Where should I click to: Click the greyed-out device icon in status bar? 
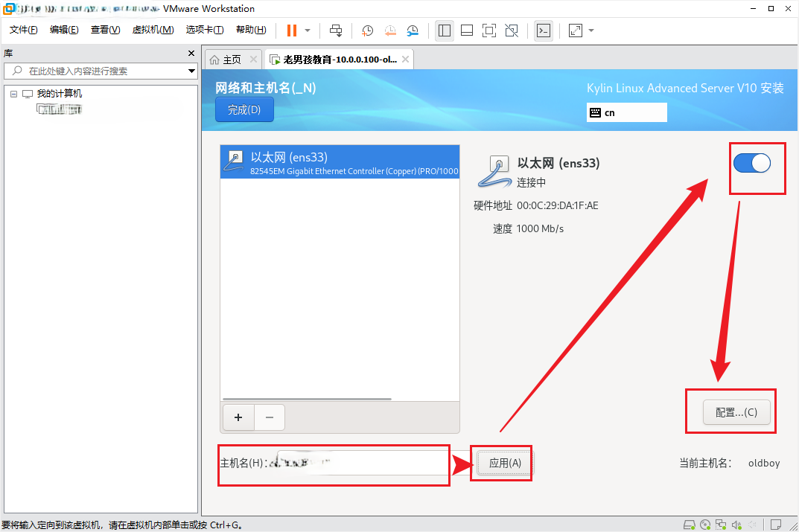pyautogui.click(x=752, y=525)
